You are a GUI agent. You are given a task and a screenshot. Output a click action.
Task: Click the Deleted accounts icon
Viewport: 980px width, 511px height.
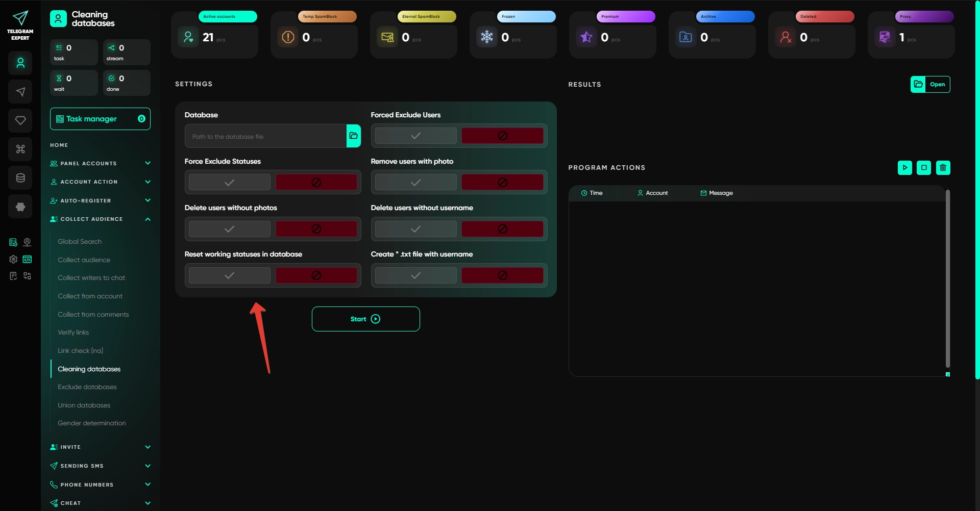[x=786, y=37]
